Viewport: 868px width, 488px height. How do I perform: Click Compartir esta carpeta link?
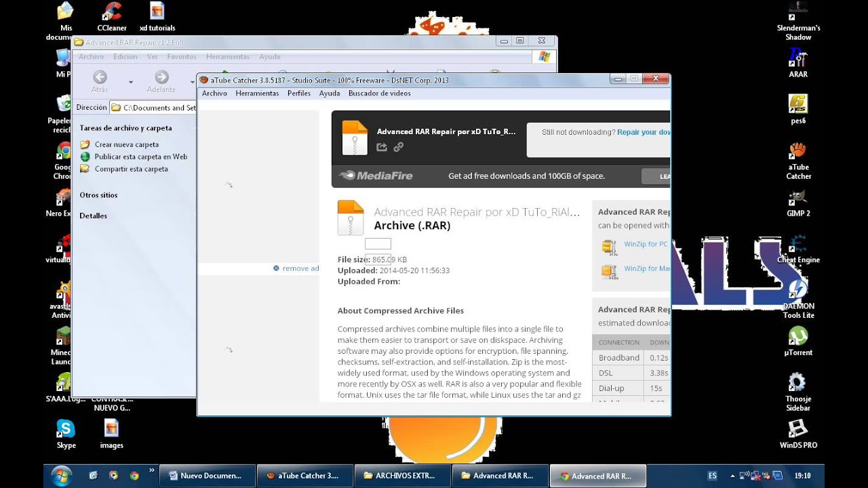132,169
